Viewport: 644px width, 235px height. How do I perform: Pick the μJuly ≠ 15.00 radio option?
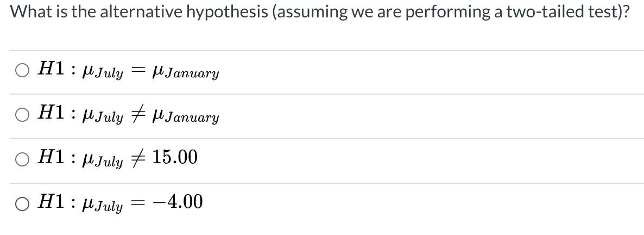pos(22,159)
